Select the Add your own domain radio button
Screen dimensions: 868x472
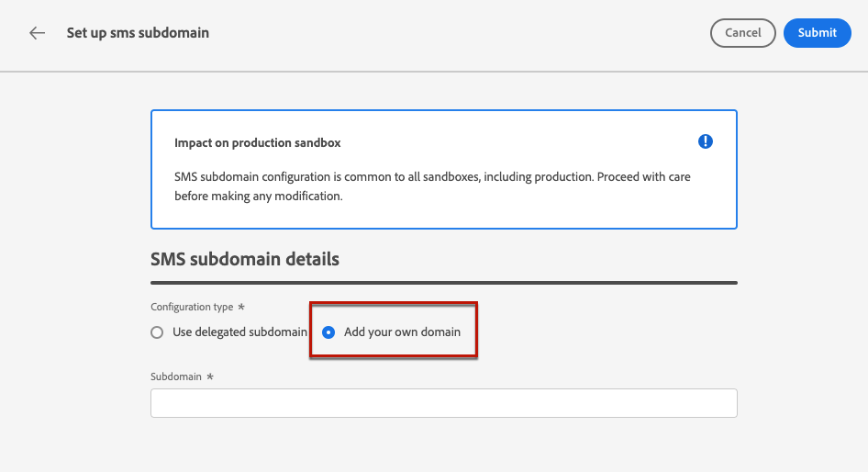point(328,332)
